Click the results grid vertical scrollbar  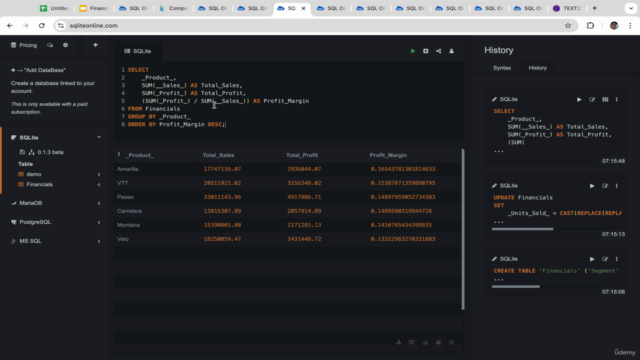click(463, 229)
